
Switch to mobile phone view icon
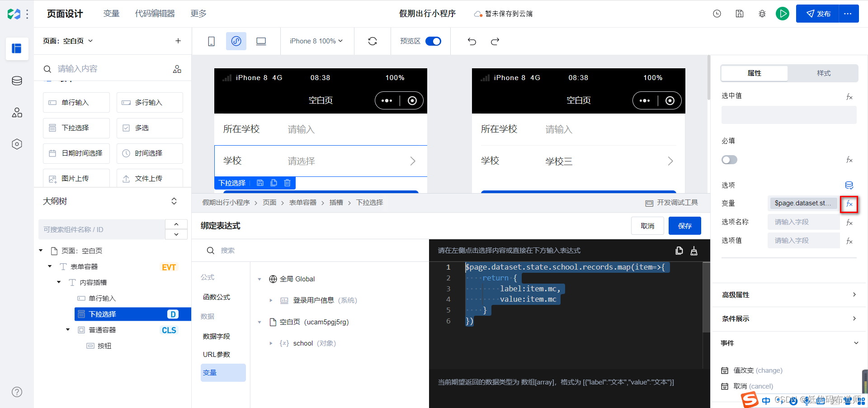211,41
